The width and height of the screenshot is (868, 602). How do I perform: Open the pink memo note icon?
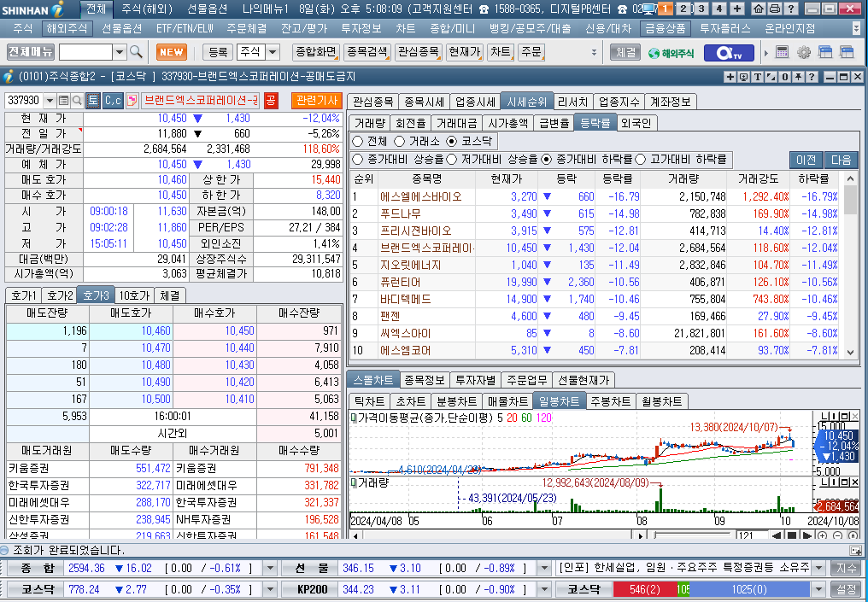click(x=132, y=100)
